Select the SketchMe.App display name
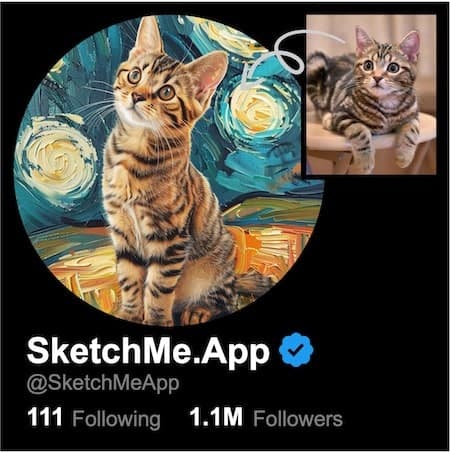450x452 pixels. pos(148,351)
